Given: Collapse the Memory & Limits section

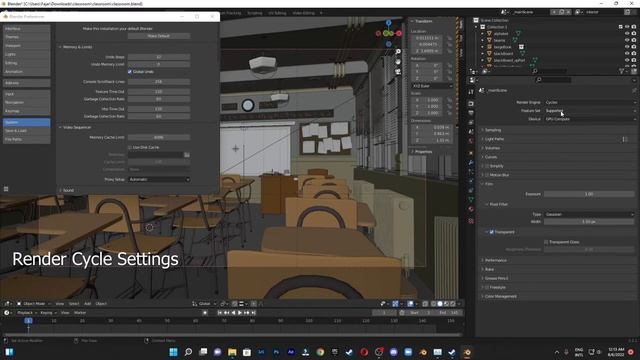Looking at the screenshot, I should click(x=76, y=47).
